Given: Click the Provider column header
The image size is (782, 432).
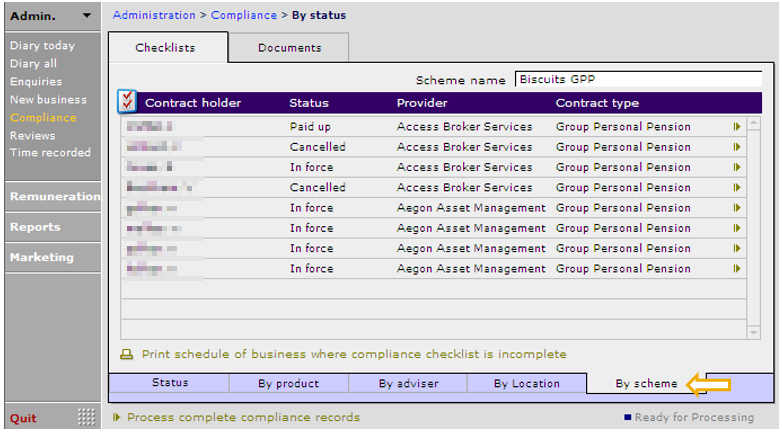Looking at the screenshot, I should [x=422, y=103].
